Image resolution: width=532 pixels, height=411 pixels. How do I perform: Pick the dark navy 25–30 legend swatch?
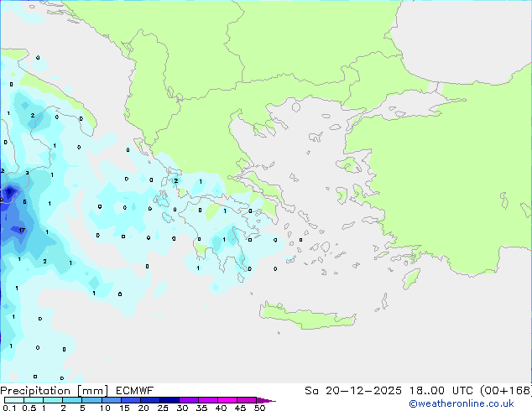[170, 400]
